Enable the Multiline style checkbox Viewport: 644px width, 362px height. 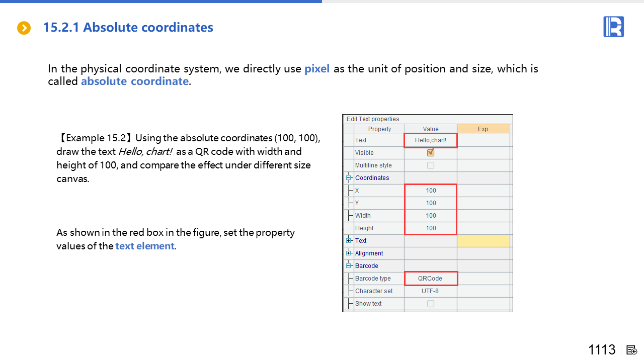(x=430, y=165)
